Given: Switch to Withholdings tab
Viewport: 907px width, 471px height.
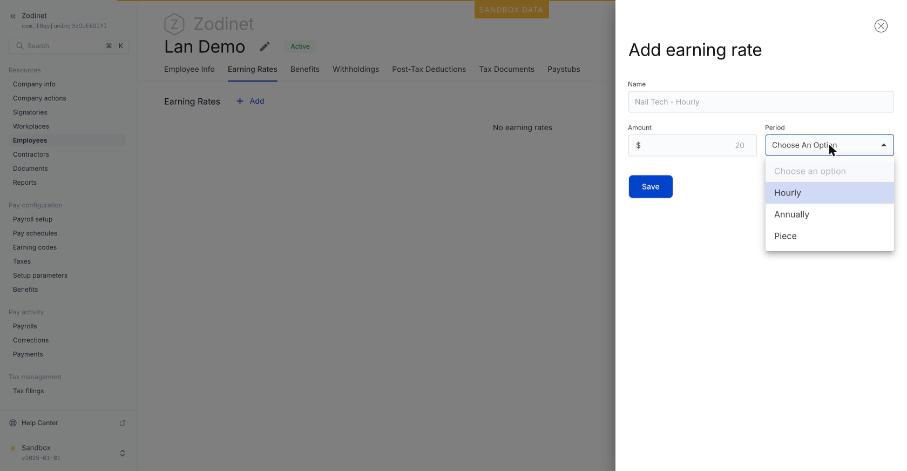Looking at the screenshot, I should [x=356, y=69].
